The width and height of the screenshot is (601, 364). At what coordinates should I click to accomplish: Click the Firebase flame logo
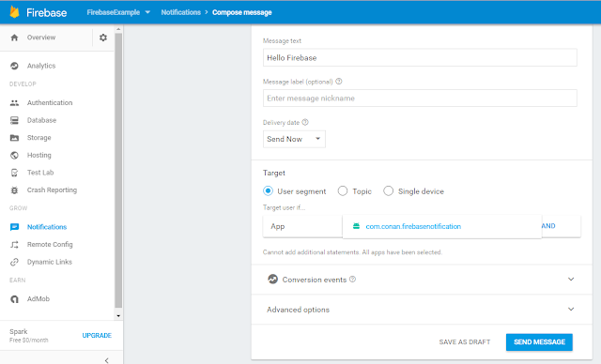coord(15,12)
